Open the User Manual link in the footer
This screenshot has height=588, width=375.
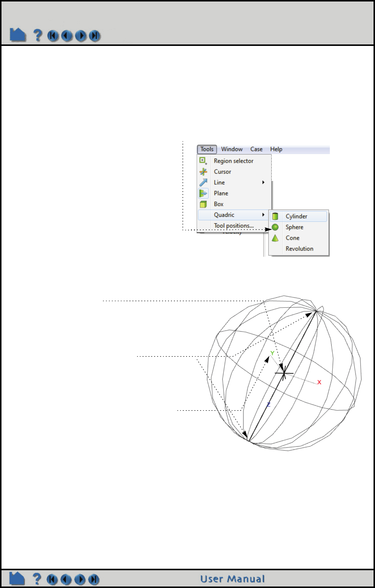tap(232, 579)
